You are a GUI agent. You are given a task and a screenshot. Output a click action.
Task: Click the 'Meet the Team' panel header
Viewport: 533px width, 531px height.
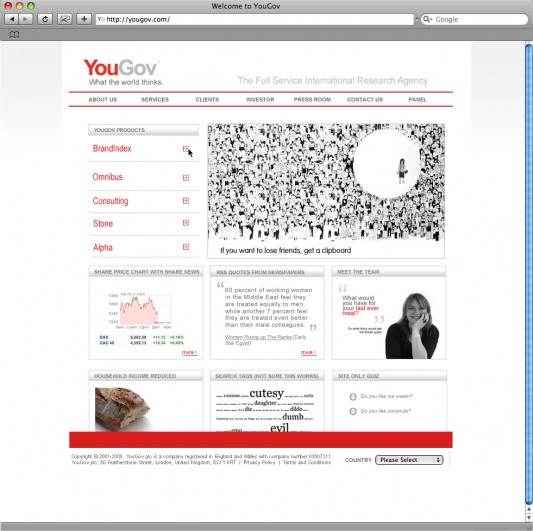[x=389, y=272]
